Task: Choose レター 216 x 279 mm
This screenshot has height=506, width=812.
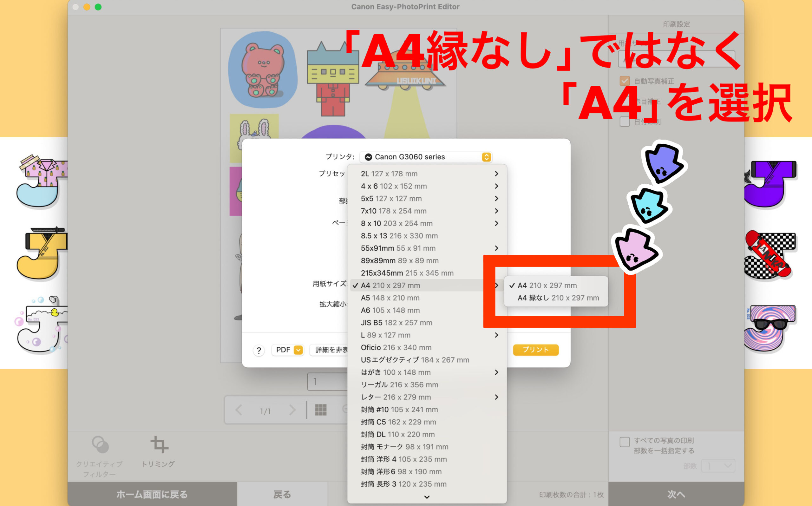Action: (427, 397)
